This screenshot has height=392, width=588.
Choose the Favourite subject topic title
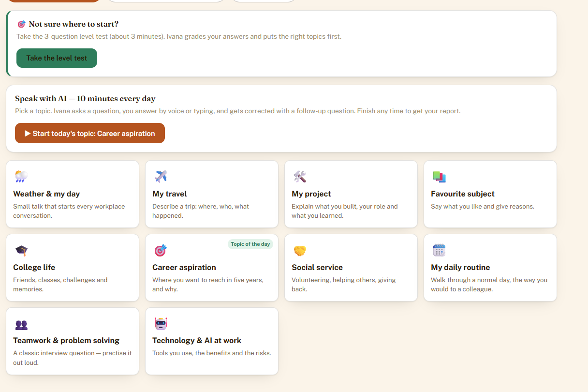(463, 194)
